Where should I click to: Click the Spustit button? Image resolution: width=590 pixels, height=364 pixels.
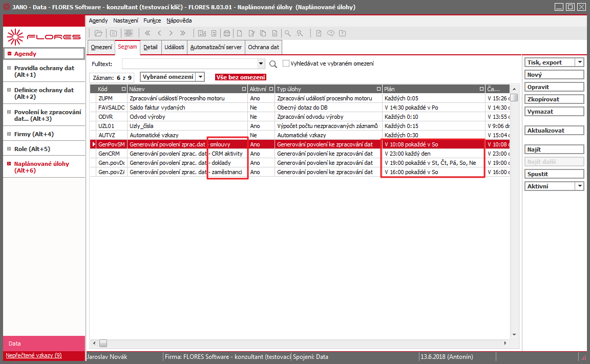554,174
